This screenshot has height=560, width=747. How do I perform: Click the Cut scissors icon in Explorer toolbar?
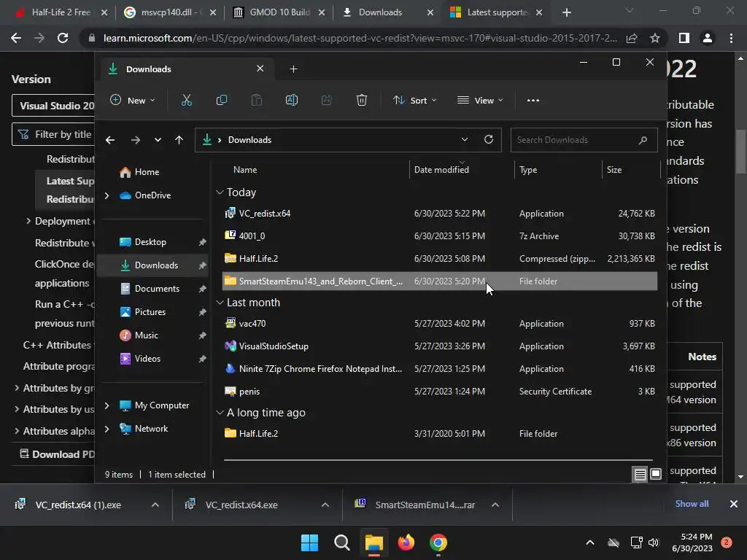click(x=186, y=100)
